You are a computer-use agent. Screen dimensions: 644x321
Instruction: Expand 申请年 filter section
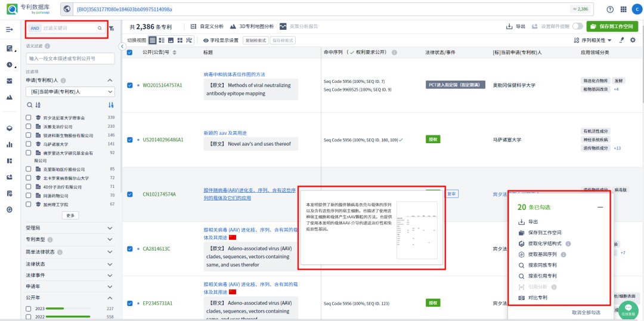click(x=110, y=286)
